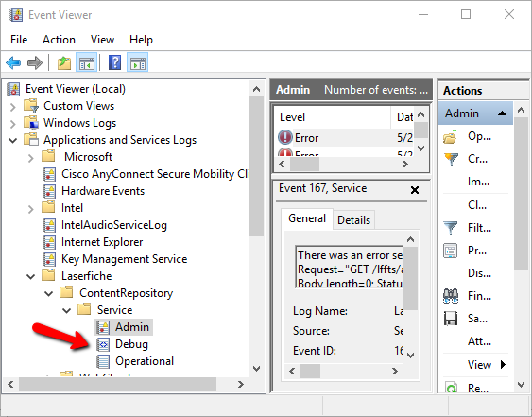Click Open Saved Log folder icon in Actions
532x417 pixels.
click(x=450, y=137)
